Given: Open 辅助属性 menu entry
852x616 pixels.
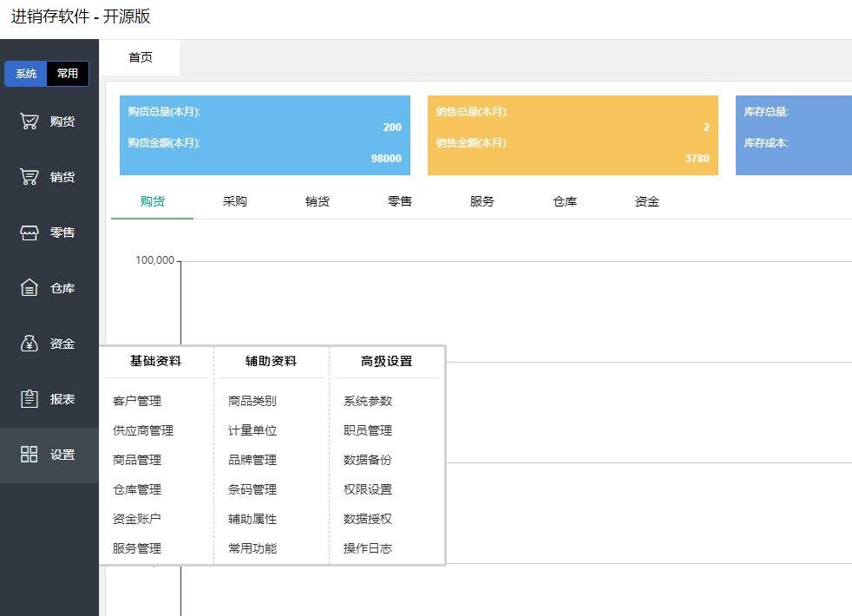Looking at the screenshot, I should [x=252, y=519].
